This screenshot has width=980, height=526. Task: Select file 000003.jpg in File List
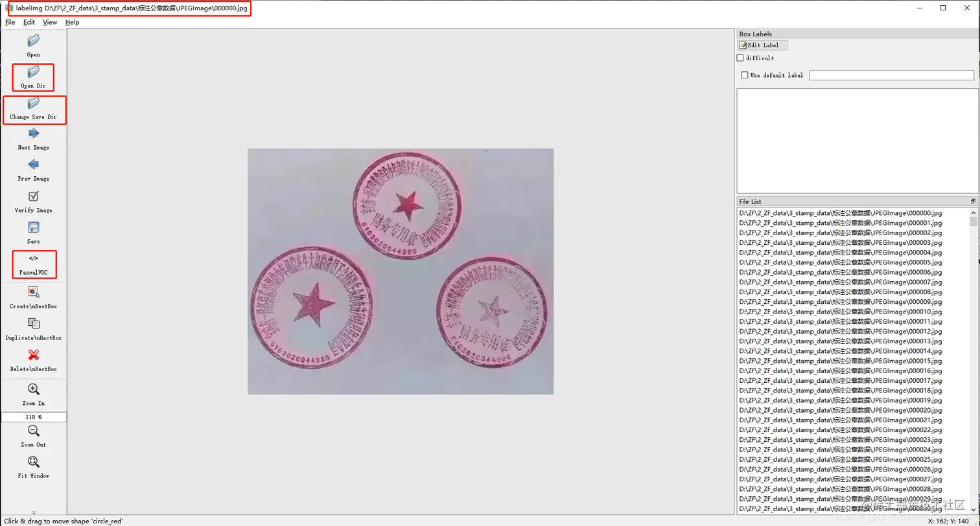841,243
